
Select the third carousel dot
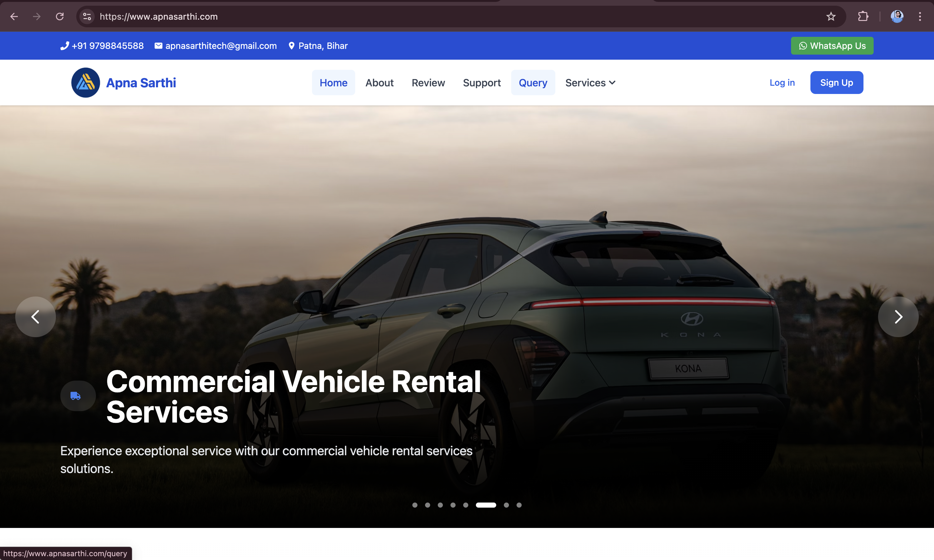click(440, 505)
